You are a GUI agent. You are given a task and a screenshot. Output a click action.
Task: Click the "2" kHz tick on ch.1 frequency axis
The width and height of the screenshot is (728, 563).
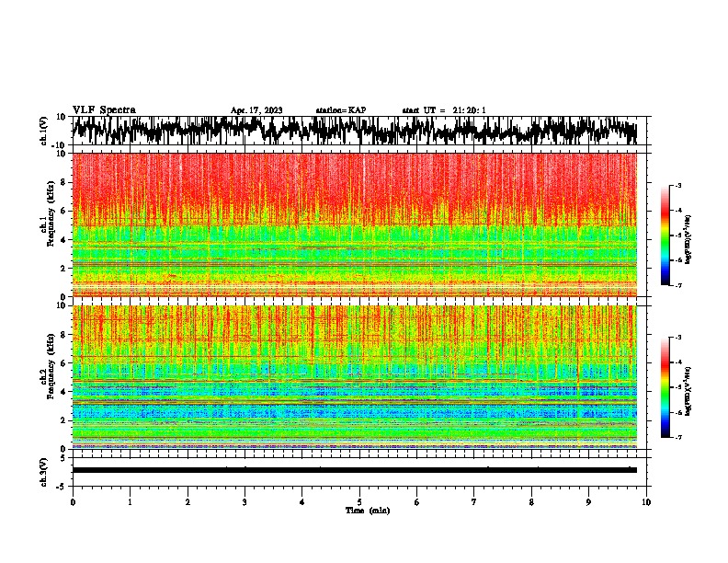(x=63, y=269)
